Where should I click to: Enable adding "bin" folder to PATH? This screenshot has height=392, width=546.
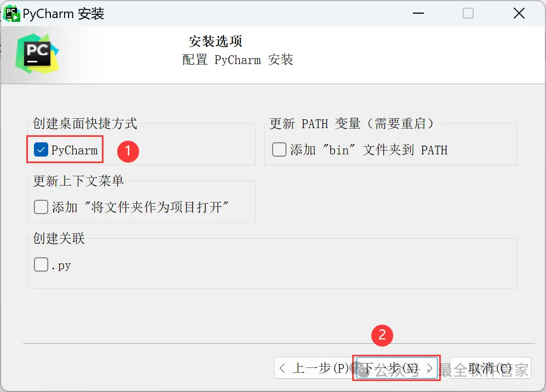(x=279, y=149)
